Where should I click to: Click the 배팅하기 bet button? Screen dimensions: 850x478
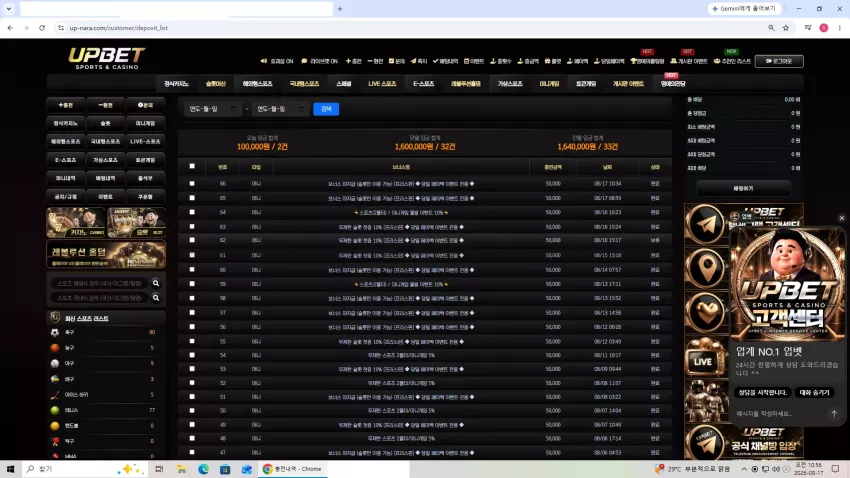pyautogui.click(x=743, y=188)
